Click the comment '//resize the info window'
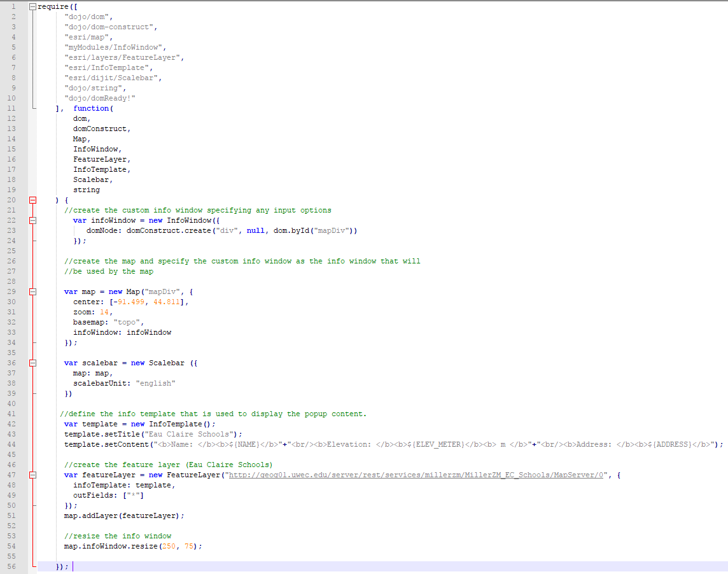 click(118, 536)
